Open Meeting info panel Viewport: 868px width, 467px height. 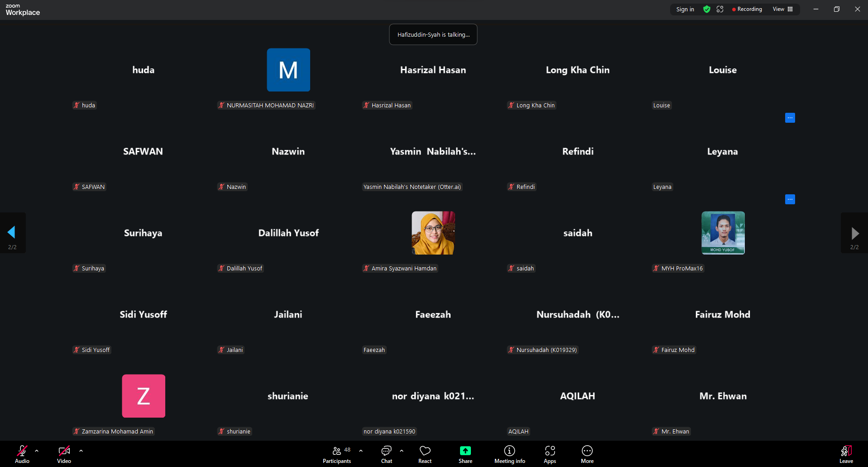tap(509, 454)
